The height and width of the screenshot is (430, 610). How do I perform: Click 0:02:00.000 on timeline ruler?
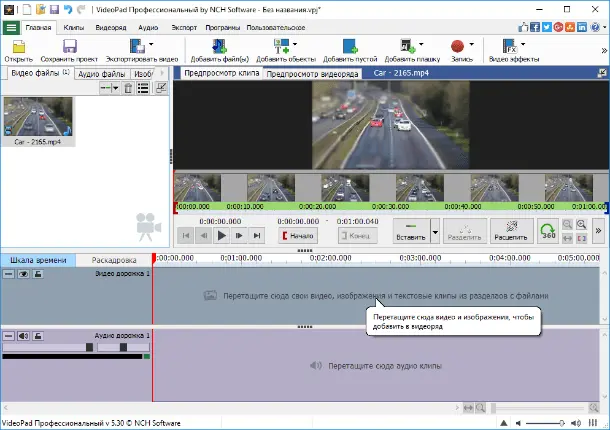pyautogui.click(x=331, y=258)
